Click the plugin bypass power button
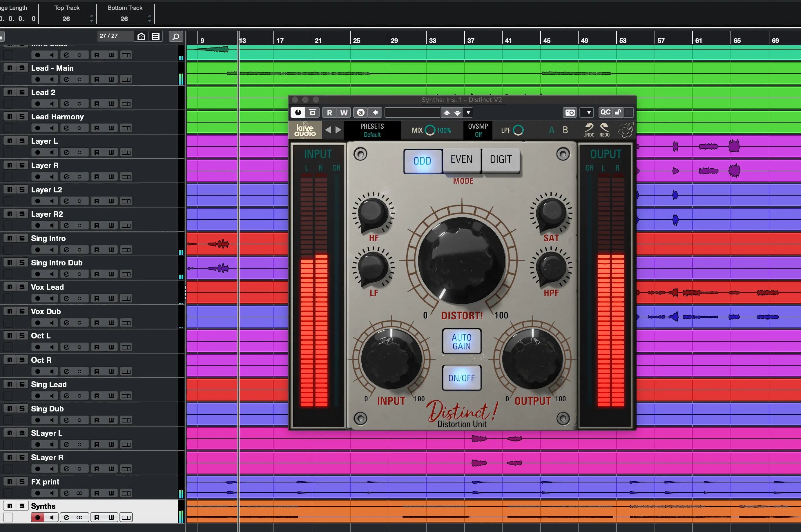 click(x=298, y=112)
